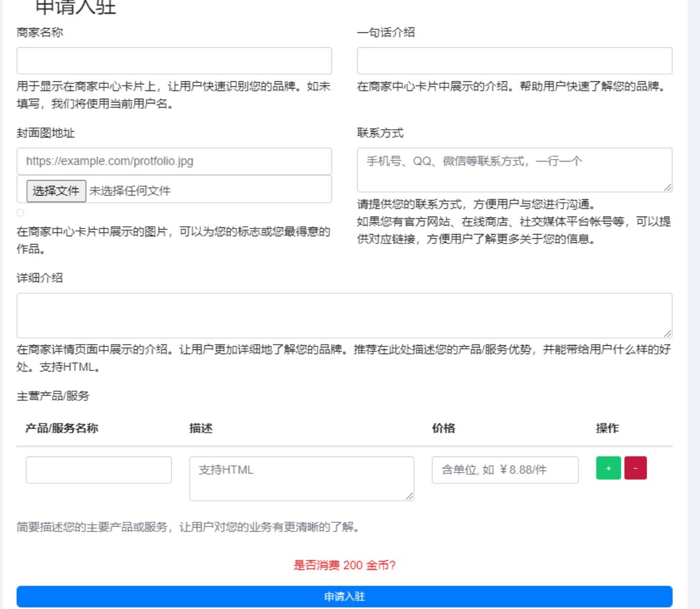
Task: Click the 价格 column header
Action: [x=443, y=428]
